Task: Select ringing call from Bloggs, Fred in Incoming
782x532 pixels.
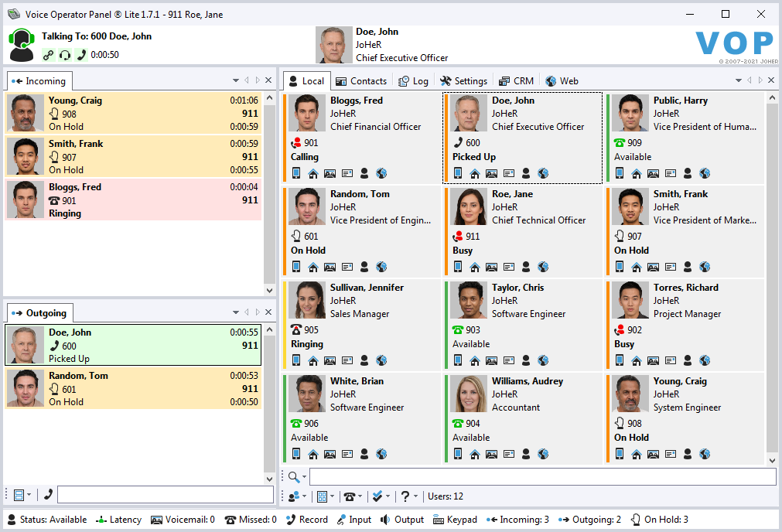Action: click(x=133, y=199)
